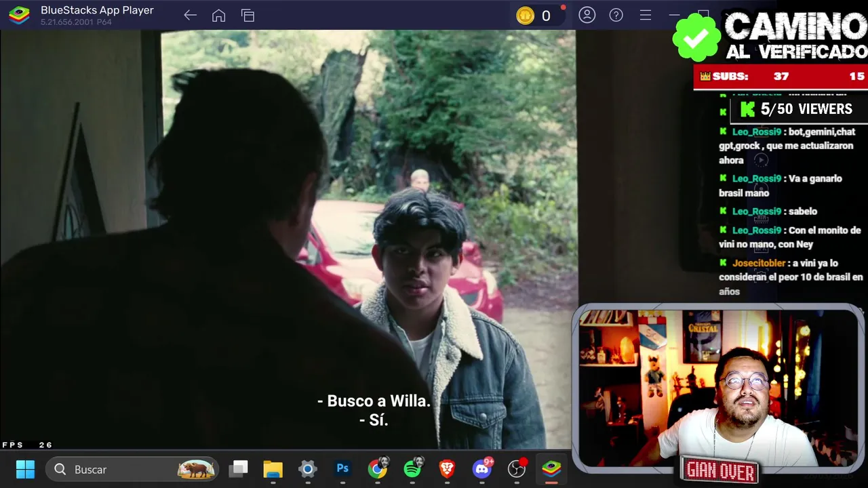Click the chat message 'sabelo'

(x=768, y=211)
